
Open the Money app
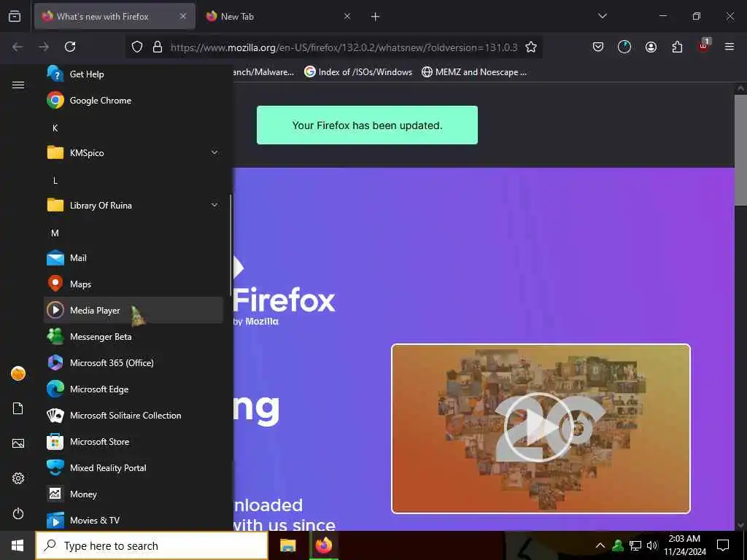pos(133,494)
